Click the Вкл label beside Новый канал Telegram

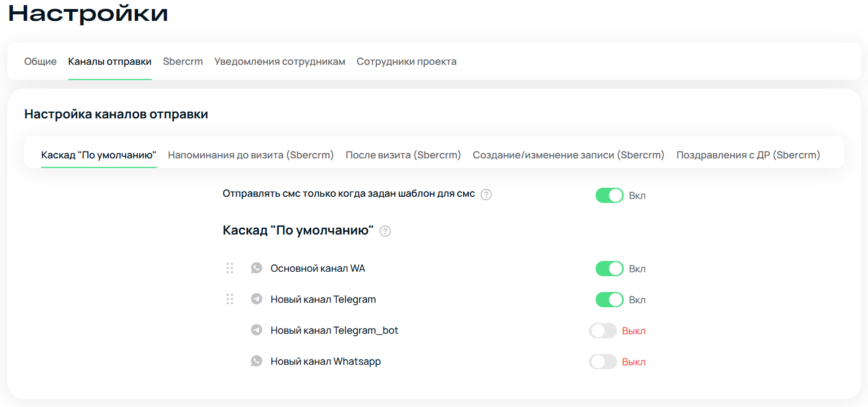tap(637, 300)
